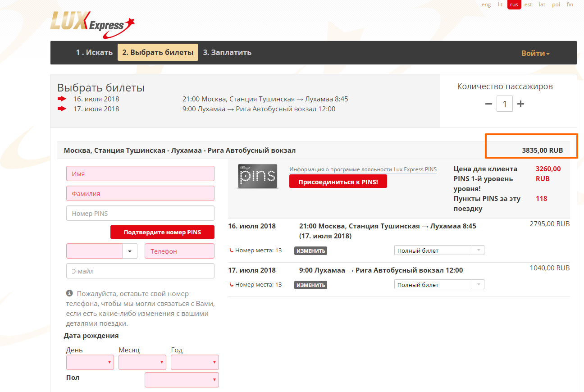Decrease passenger count with minus icon
Viewport: 584px width, 392px height.
pos(488,104)
